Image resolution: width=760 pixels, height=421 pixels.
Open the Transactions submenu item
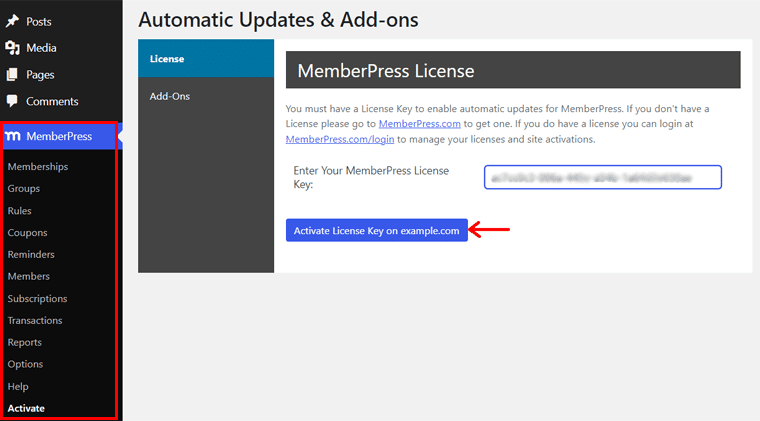point(35,320)
